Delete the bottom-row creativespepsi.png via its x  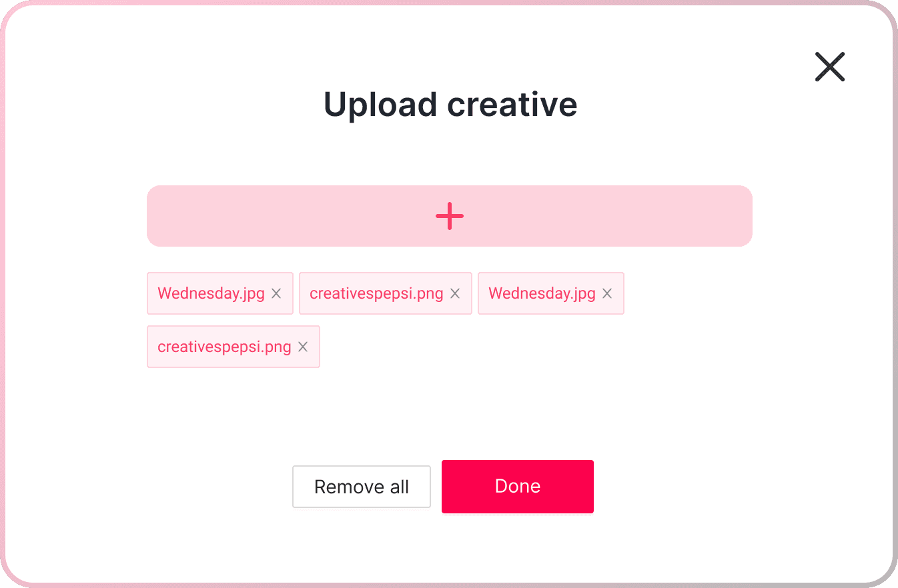coord(303,347)
